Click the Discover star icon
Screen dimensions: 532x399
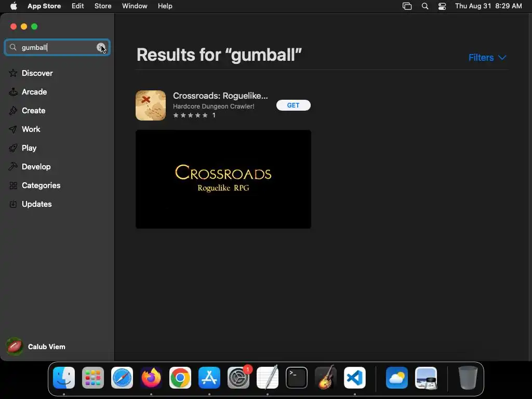pyautogui.click(x=13, y=73)
